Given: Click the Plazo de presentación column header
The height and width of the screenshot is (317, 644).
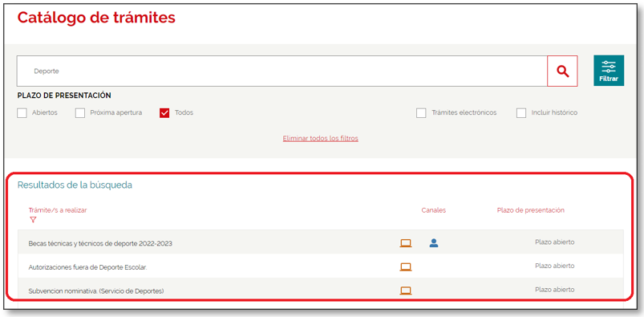Looking at the screenshot, I should (531, 210).
